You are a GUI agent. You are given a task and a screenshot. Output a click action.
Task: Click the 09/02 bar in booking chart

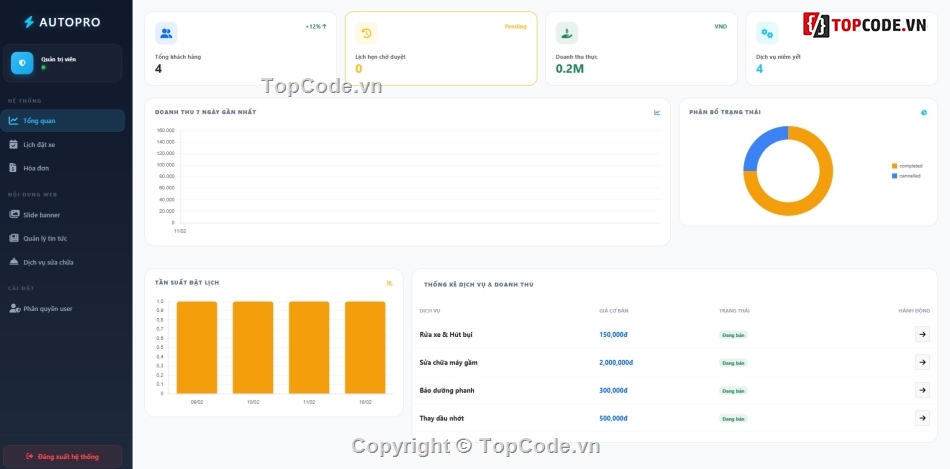[197, 347]
